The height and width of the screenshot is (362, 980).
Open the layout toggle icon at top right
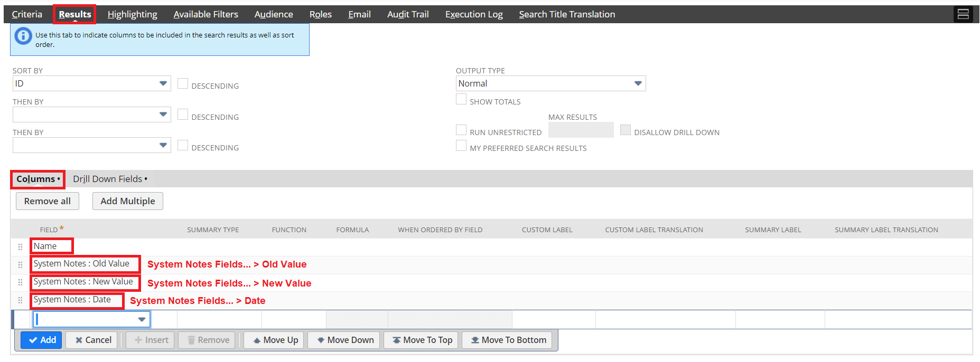(963, 14)
